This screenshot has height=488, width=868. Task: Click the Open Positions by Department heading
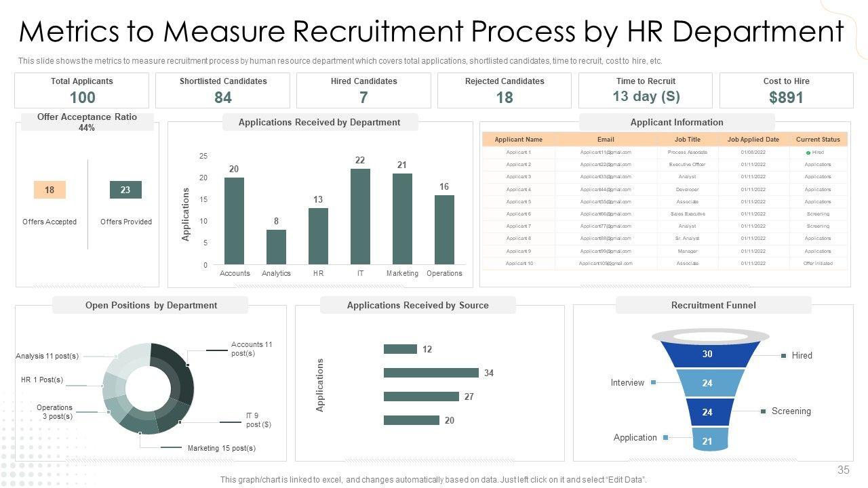151,305
